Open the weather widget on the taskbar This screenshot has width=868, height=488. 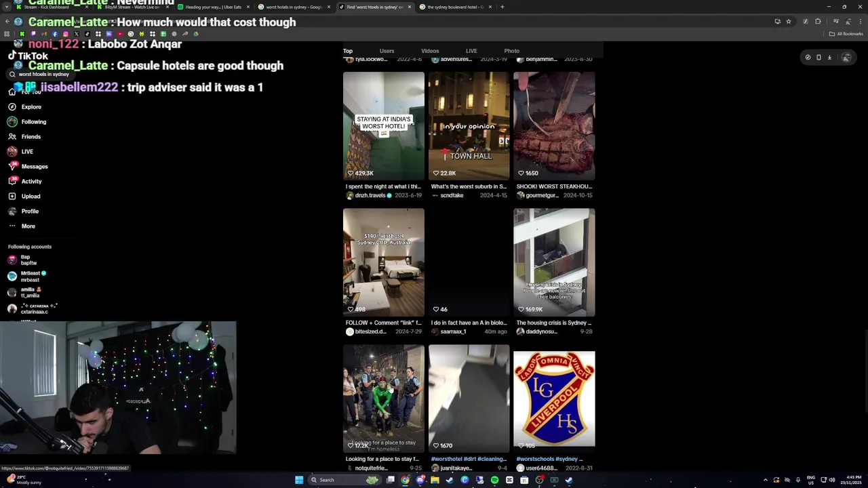24,480
